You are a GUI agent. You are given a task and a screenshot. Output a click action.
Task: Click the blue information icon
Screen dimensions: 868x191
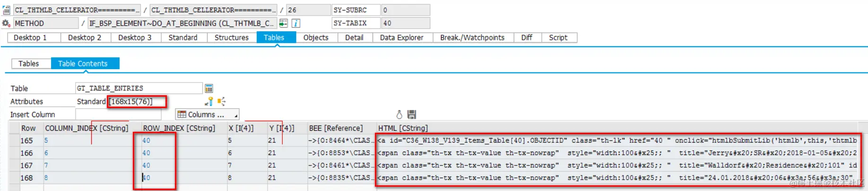click(x=295, y=23)
